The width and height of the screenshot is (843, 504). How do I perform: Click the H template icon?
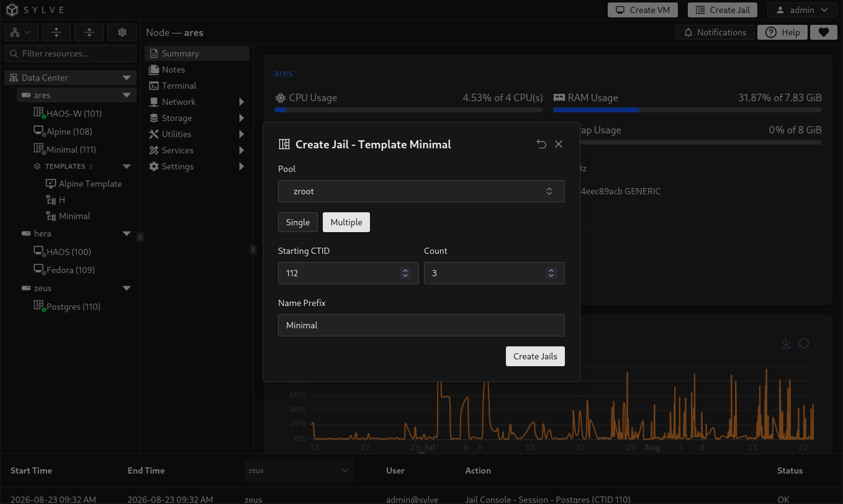(x=51, y=200)
